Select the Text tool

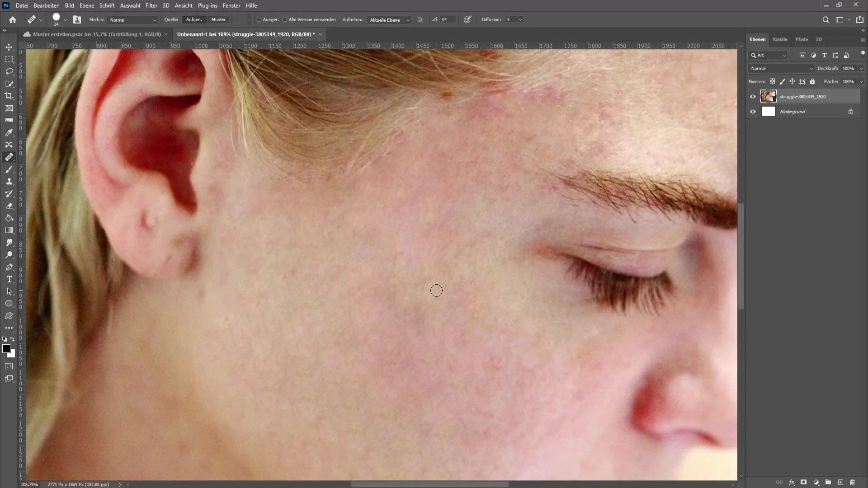(x=9, y=279)
